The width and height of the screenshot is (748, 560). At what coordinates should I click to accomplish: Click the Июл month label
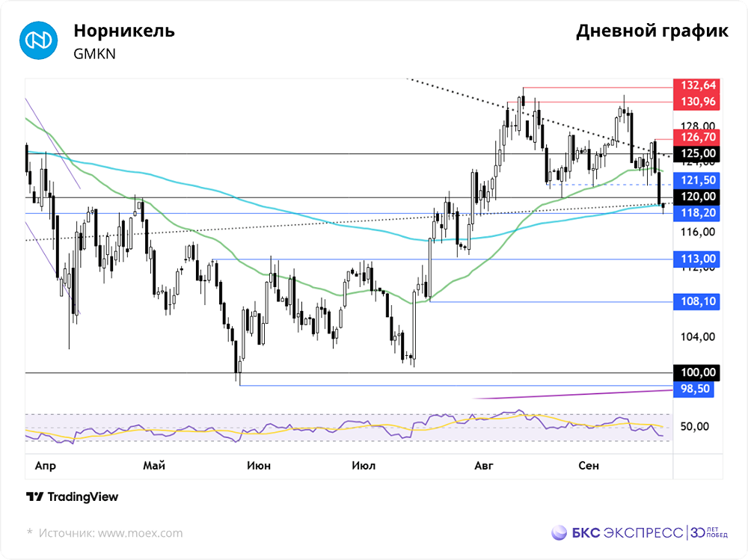[x=364, y=466]
